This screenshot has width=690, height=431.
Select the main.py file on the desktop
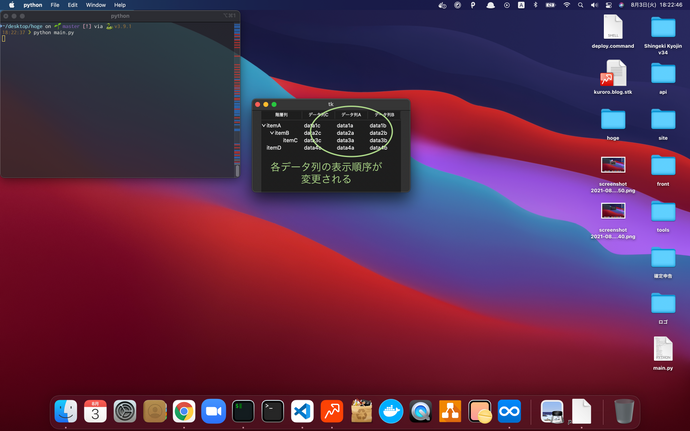coord(663,353)
